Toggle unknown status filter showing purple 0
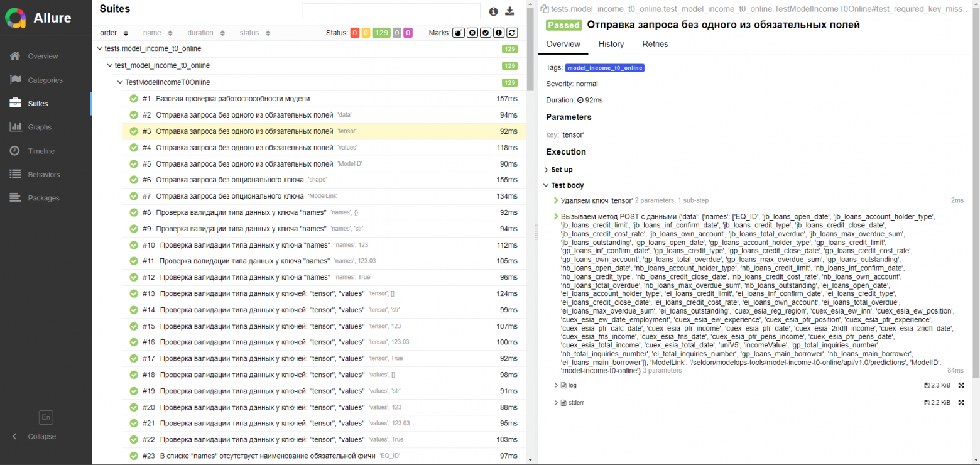Image resolution: width=980 pixels, height=465 pixels. (408, 33)
